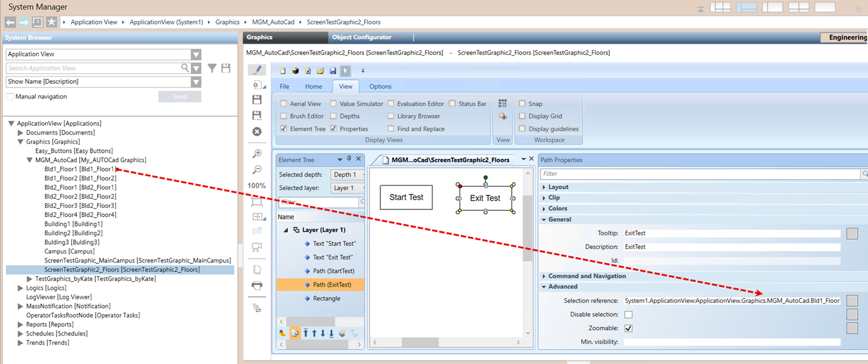The width and height of the screenshot is (868, 364).
Task: Click the favorites star icon
Action: coord(52,22)
